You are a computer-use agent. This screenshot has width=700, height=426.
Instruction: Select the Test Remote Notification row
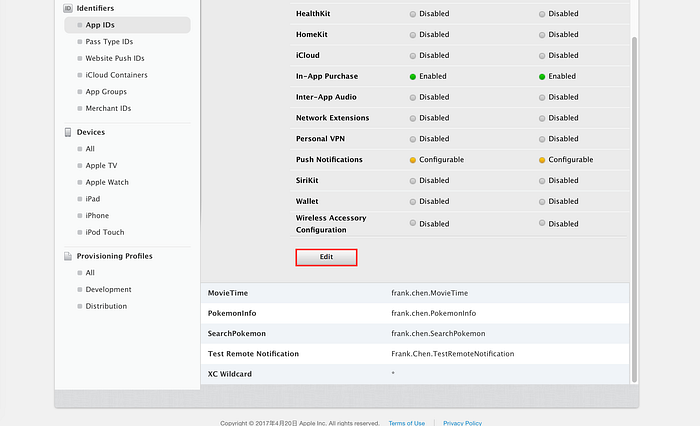pos(415,354)
